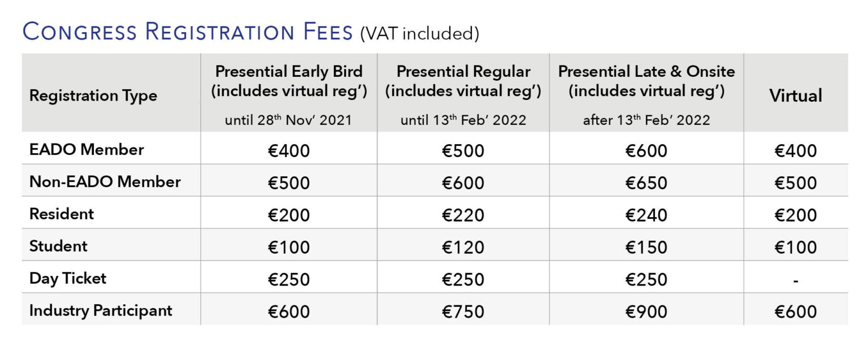Click the Industry Participant row label
868x342 pixels.
point(101,310)
